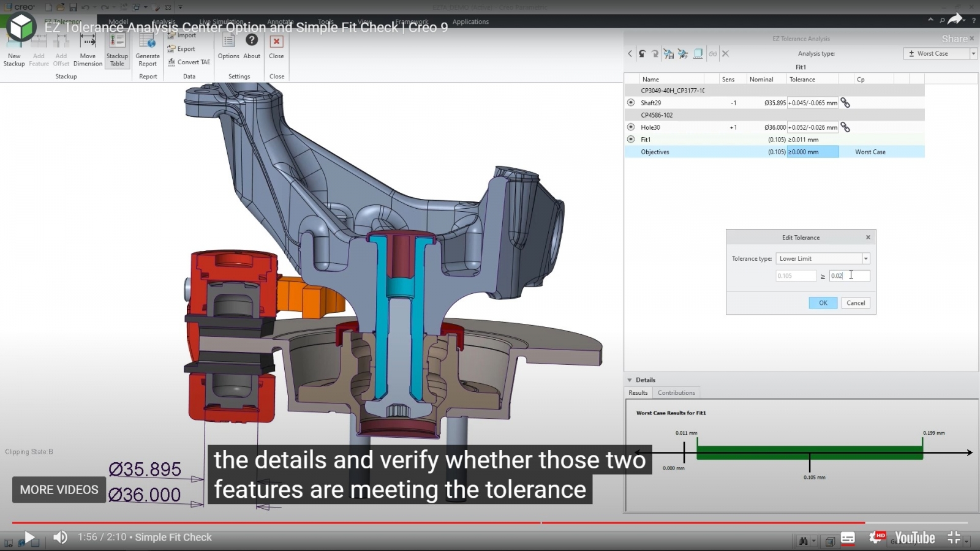Select the Hole30 radio button
Image resolution: width=980 pixels, height=551 pixels.
[x=631, y=127]
